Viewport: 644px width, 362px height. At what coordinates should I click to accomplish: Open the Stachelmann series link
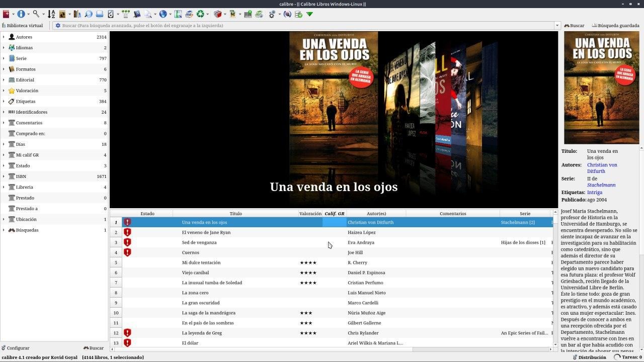[x=601, y=185]
